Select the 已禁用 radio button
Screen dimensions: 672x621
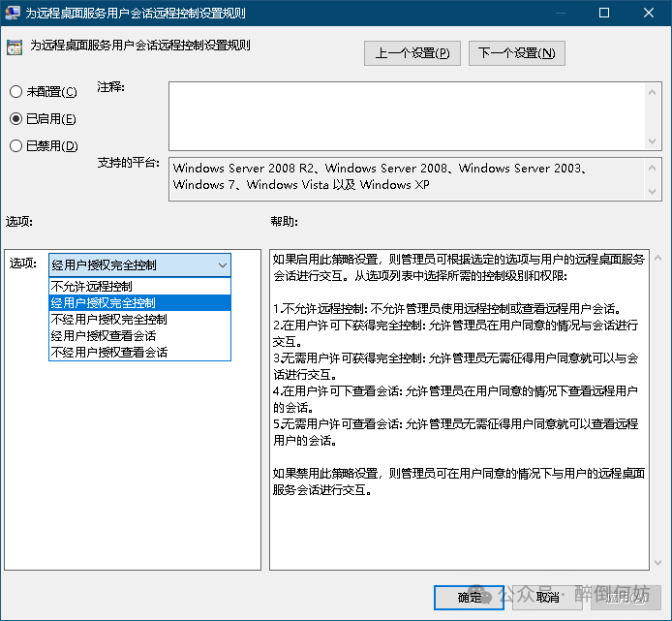[15, 146]
